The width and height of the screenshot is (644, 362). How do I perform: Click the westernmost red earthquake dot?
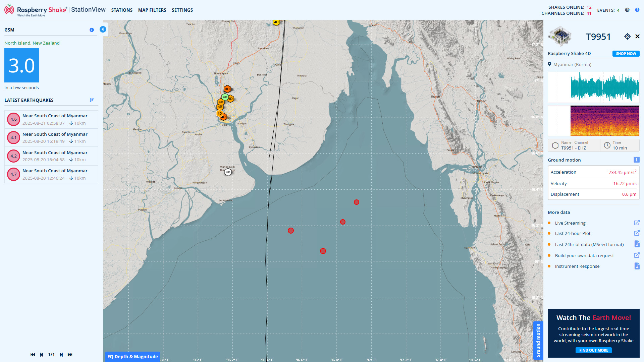click(x=291, y=231)
